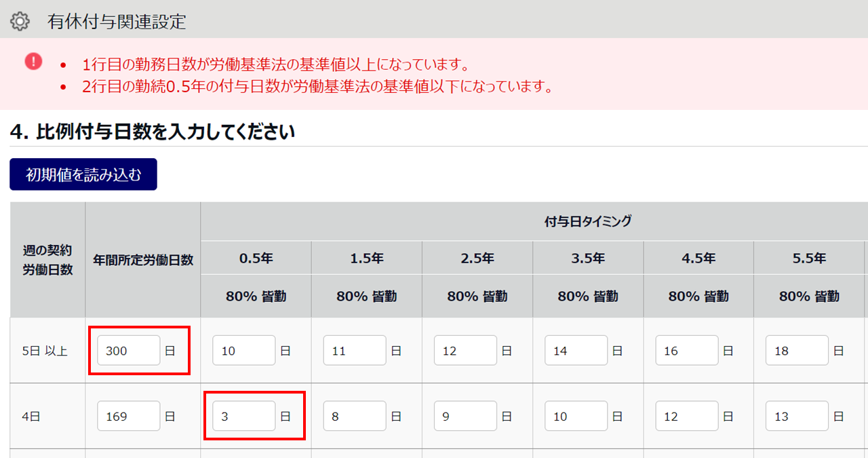
Task: Click the 1.5年 column header
Action: (x=366, y=258)
